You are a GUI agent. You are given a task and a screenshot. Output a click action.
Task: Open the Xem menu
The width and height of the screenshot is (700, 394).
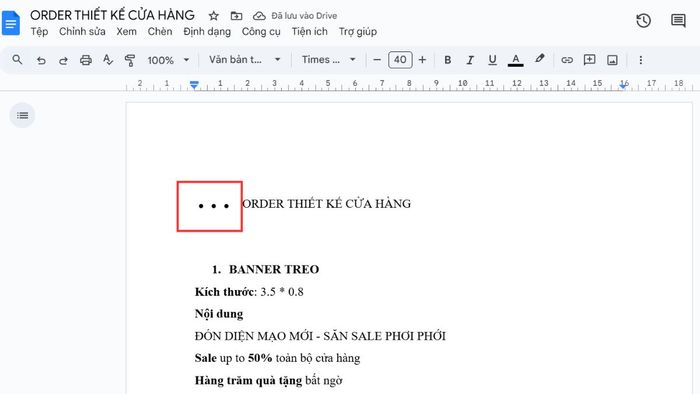coord(126,32)
